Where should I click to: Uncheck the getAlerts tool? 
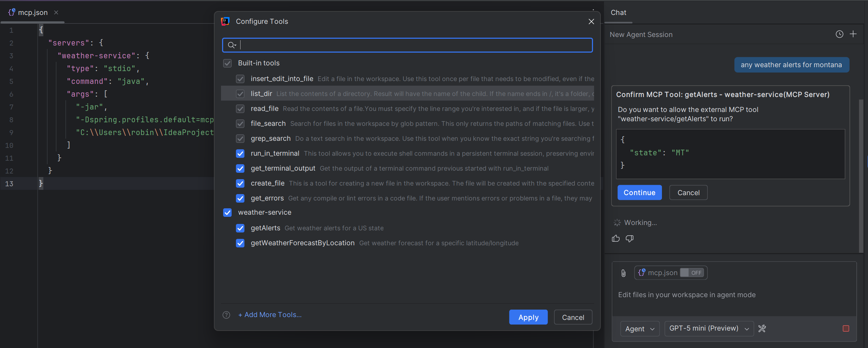point(240,228)
